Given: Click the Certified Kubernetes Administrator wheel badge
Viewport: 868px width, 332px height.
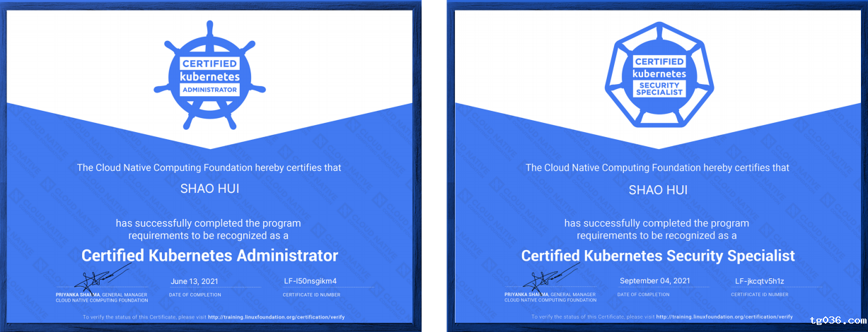Looking at the screenshot, I should [x=209, y=76].
